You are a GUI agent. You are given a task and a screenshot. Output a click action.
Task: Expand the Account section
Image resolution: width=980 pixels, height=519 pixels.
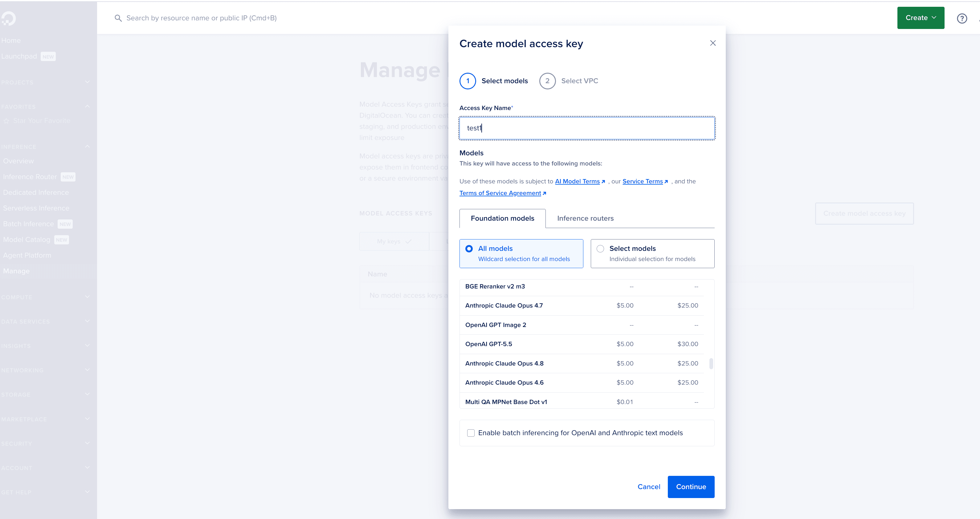45,468
